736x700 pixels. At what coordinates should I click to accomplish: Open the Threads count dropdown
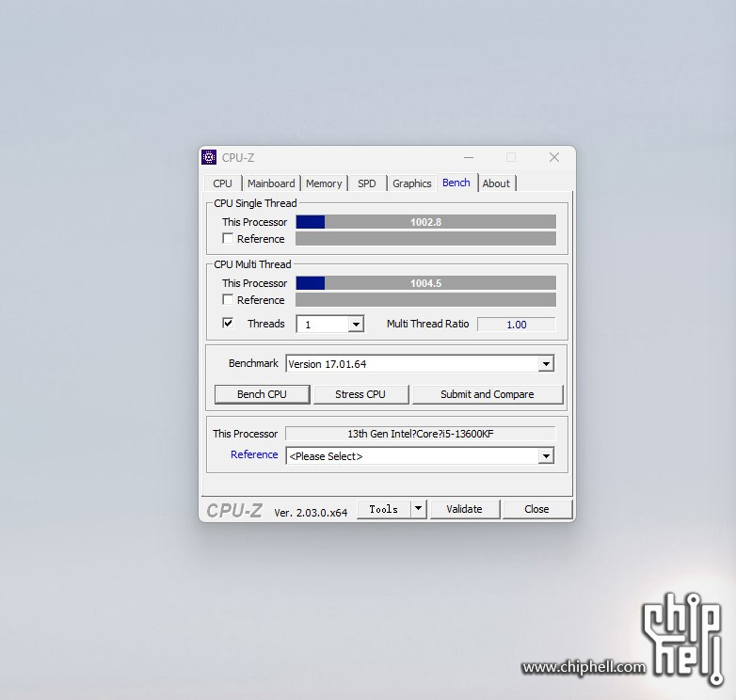pos(356,325)
